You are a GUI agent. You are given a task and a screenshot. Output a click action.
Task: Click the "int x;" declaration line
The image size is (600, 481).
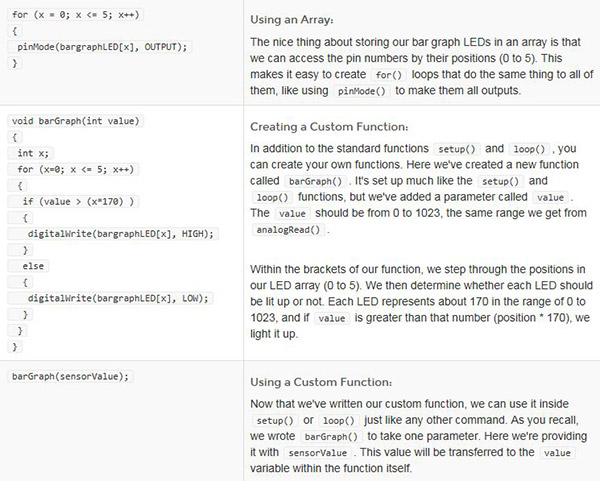pos(32,153)
